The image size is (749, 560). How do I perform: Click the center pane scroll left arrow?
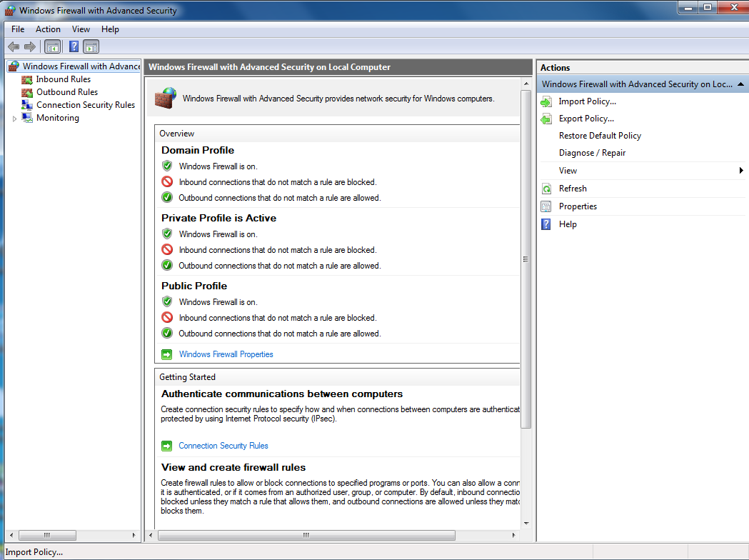(151, 535)
